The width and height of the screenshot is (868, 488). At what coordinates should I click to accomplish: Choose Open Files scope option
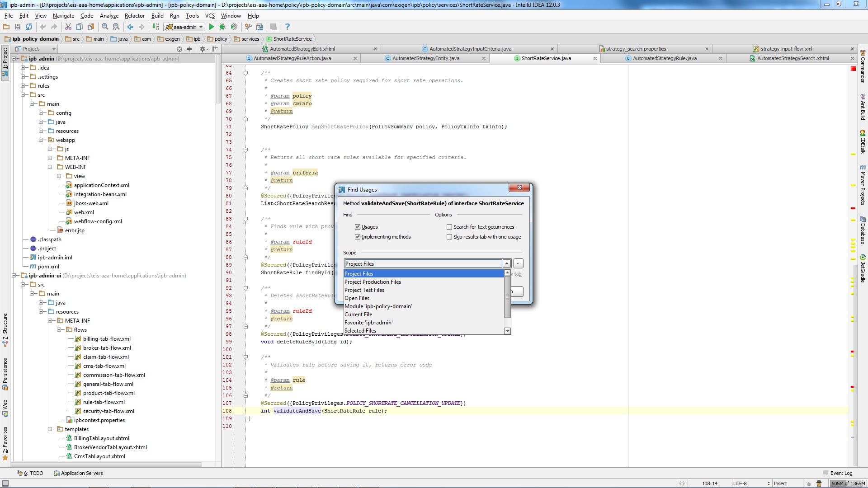[x=424, y=298]
